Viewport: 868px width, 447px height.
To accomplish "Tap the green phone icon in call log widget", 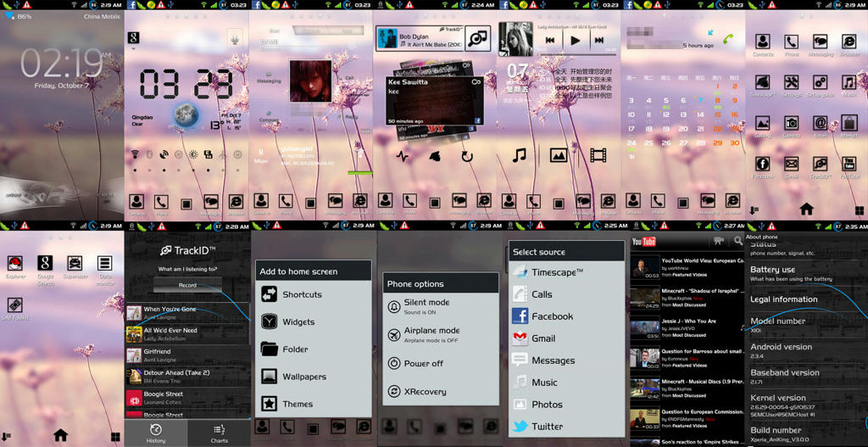I will (x=728, y=39).
